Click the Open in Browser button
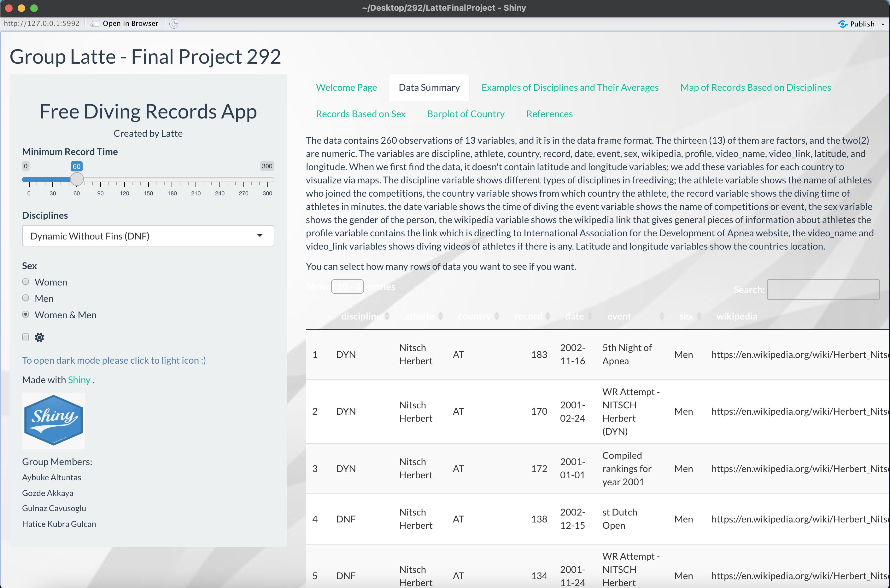The height and width of the screenshot is (588, 890). [x=124, y=24]
